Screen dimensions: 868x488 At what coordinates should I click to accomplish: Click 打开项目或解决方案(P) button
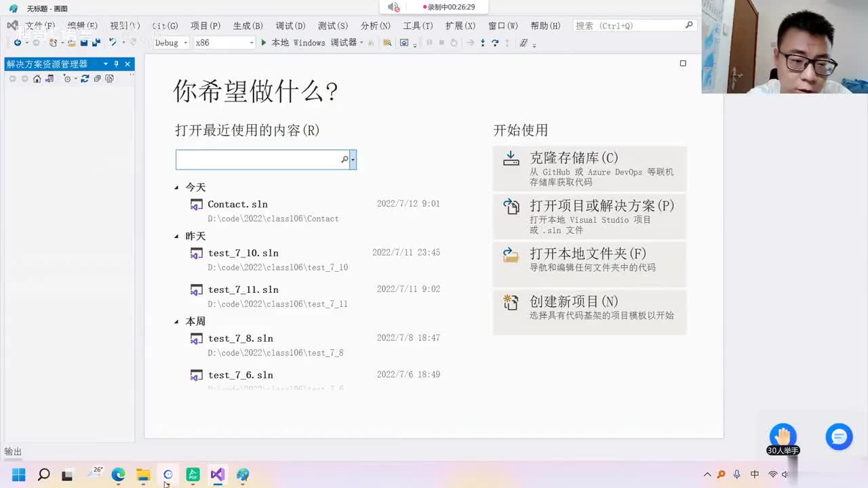click(x=589, y=216)
